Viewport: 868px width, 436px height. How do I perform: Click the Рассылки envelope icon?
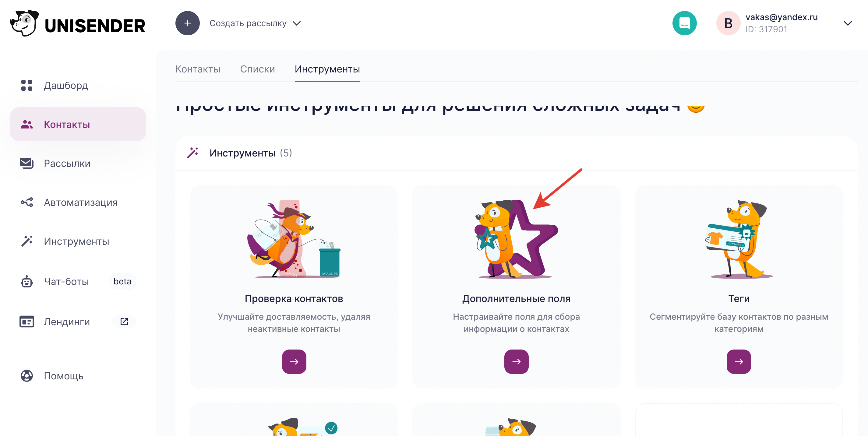pos(26,163)
